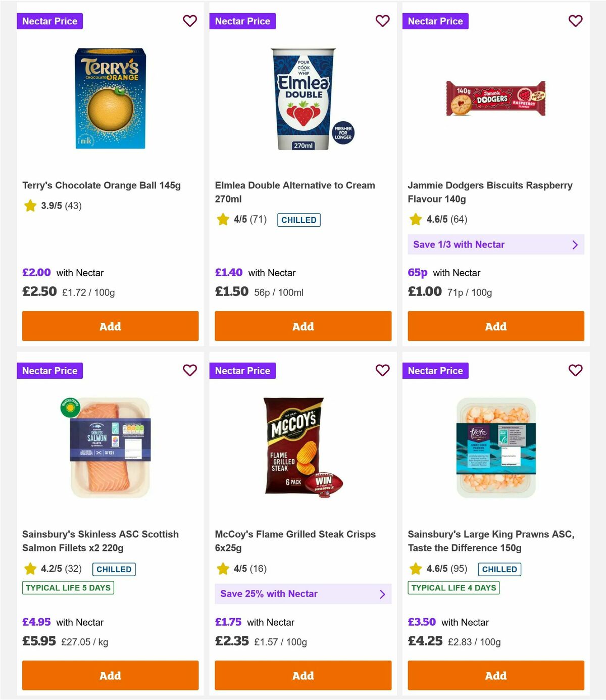The image size is (606, 700).
Task: Select the star rating on Terry's Chocolate Orange
Action: coord(30,206)
